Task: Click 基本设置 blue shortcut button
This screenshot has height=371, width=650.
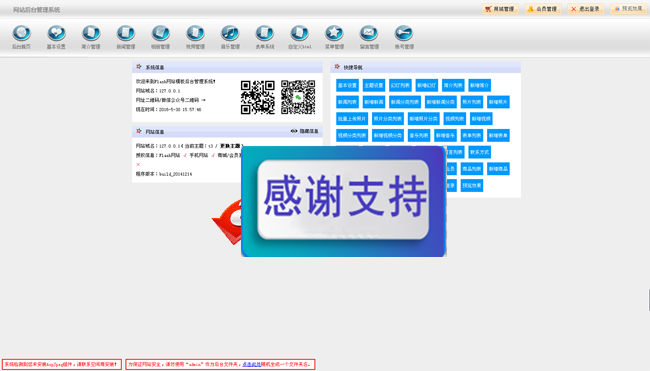Action: tap(347, 85)
